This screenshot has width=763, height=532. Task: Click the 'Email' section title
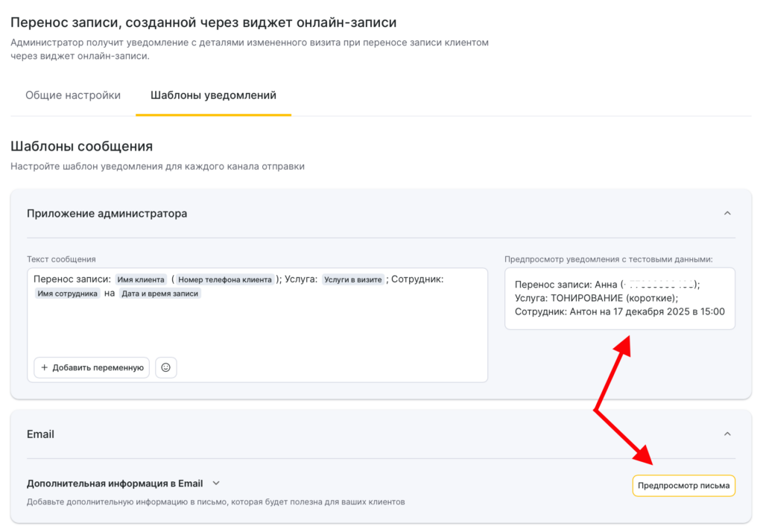(x=40, y=434)
